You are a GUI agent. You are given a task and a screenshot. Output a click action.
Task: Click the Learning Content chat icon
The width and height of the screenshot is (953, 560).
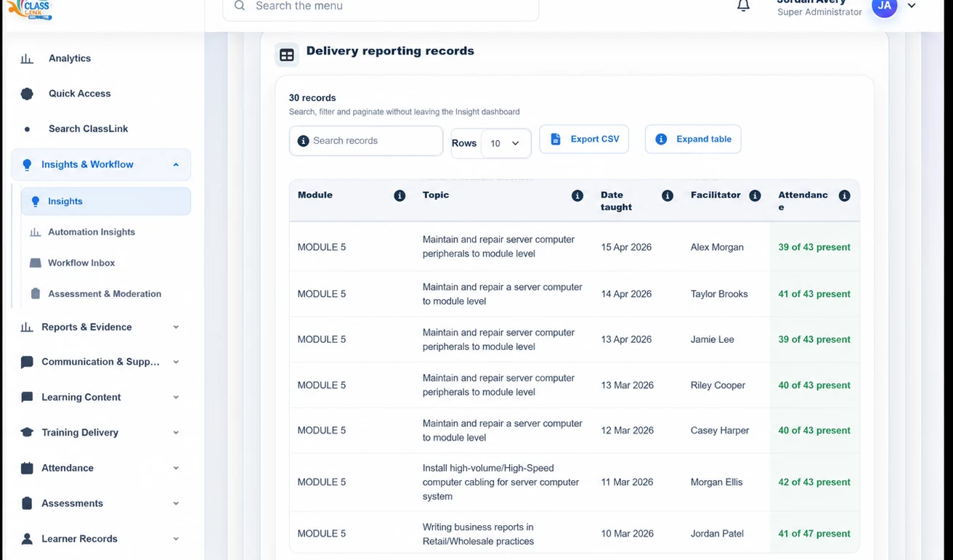[27, 397]
